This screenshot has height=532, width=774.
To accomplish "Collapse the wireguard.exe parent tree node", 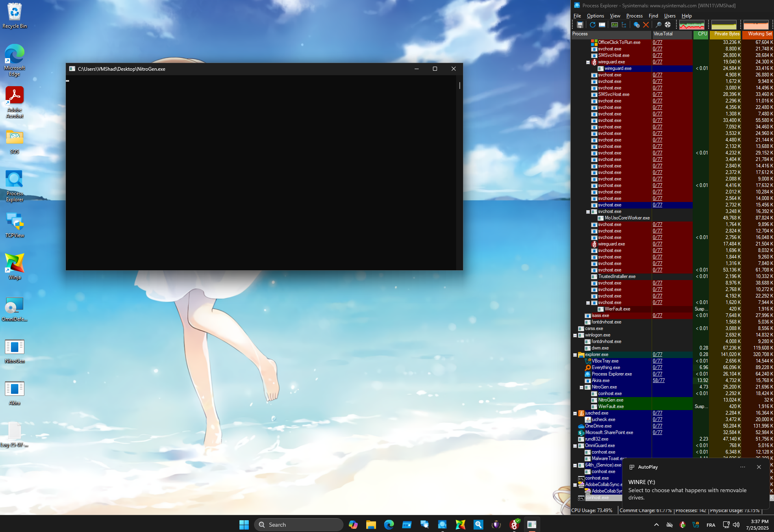I will [x=588, y=62].
